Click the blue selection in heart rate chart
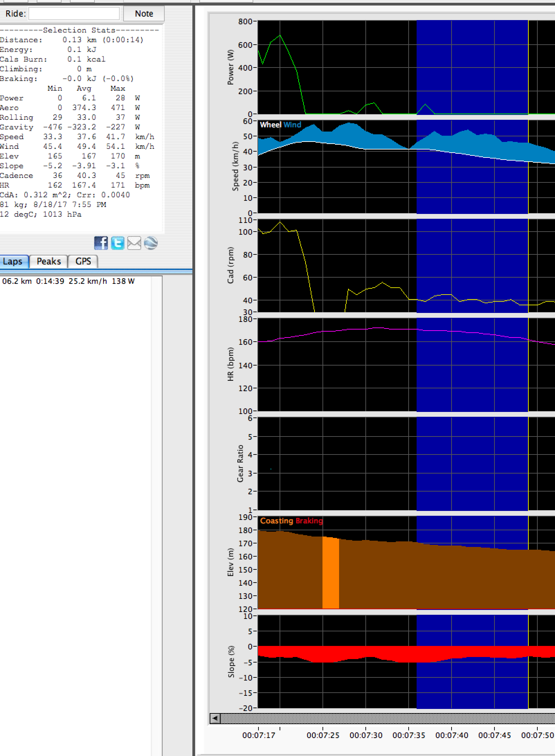This screenshot has height=756, width=555. point(472,374)
